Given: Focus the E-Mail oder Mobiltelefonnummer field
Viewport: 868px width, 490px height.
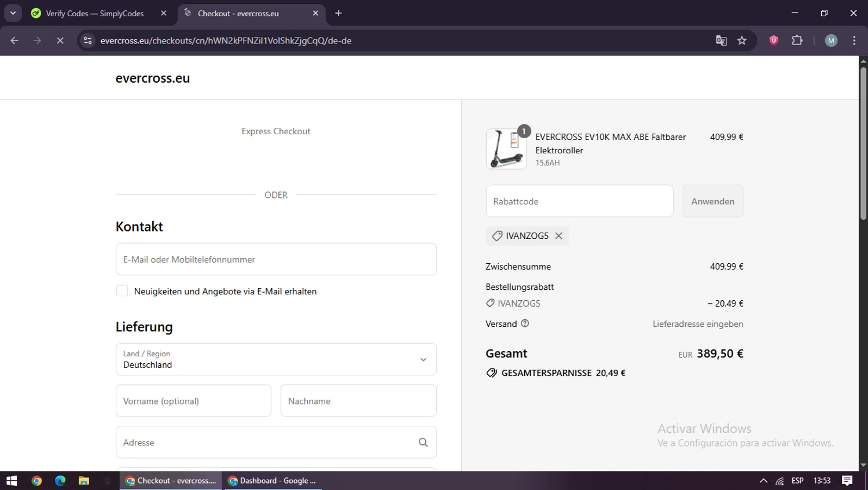Looking at the screenshot, I should point(276,259).
